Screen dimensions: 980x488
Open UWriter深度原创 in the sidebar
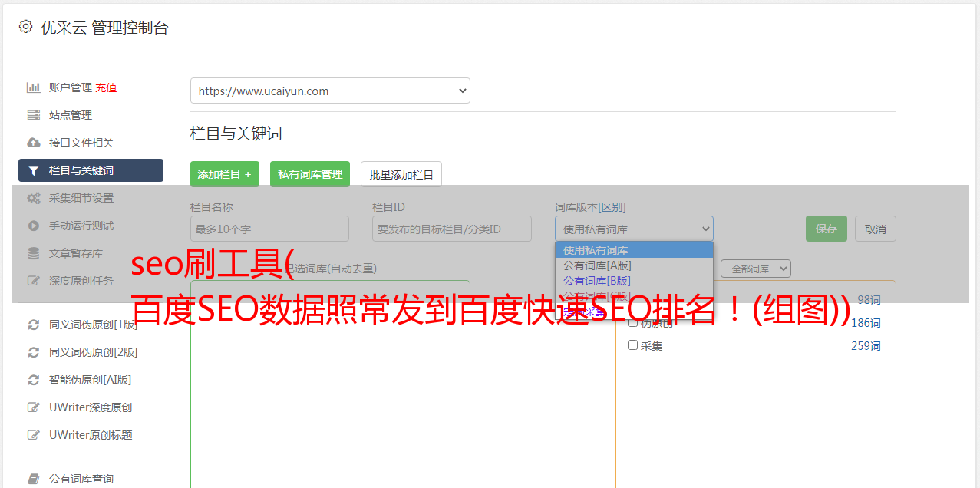click(91, 407)
